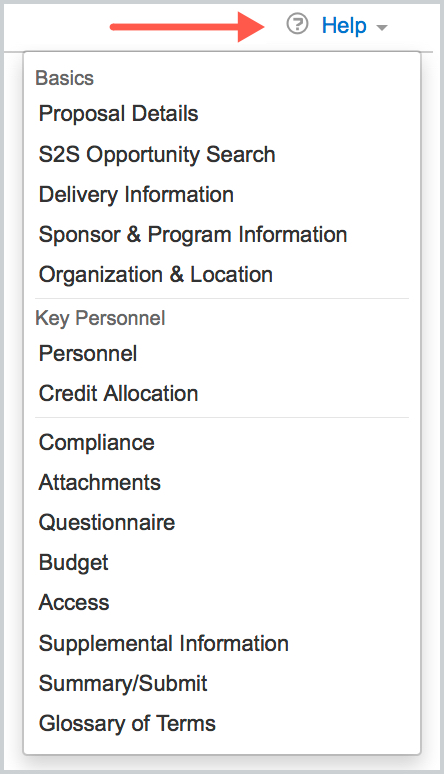Click the question mark help icon
This screenshot has height=774, width=444.
pyautogui.click(x=297, y=24)
